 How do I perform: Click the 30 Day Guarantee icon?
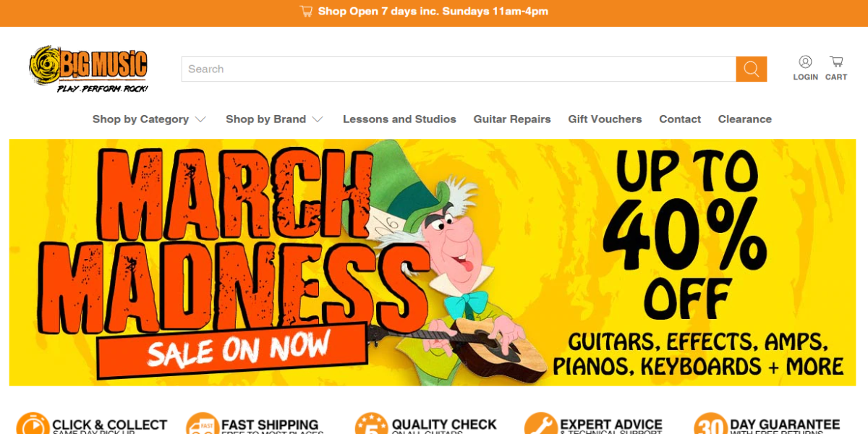[710, 424]
